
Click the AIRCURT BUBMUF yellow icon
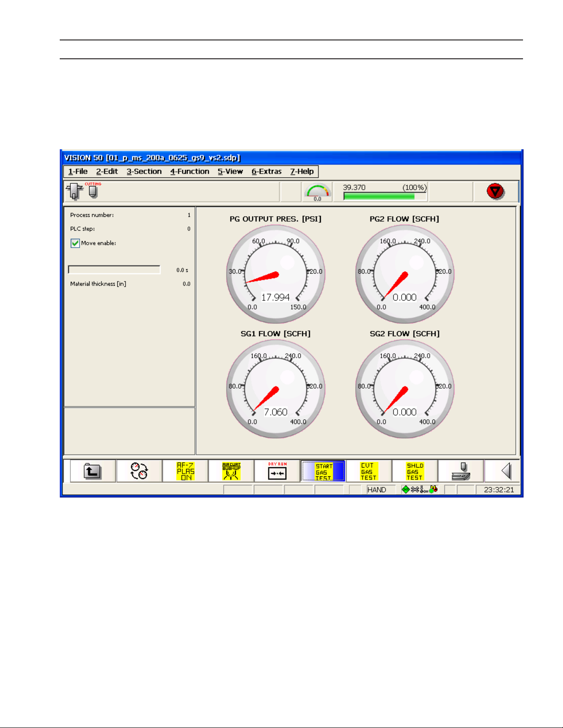pyautogui.click(x=231, y=471)
